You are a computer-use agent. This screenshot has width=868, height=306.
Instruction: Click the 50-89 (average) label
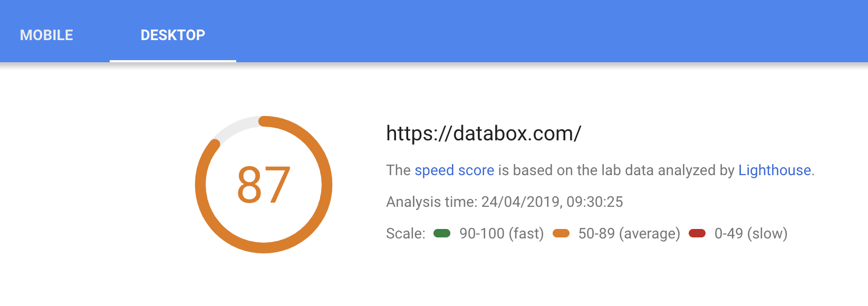pyautogui.click(x=629, y=233)
